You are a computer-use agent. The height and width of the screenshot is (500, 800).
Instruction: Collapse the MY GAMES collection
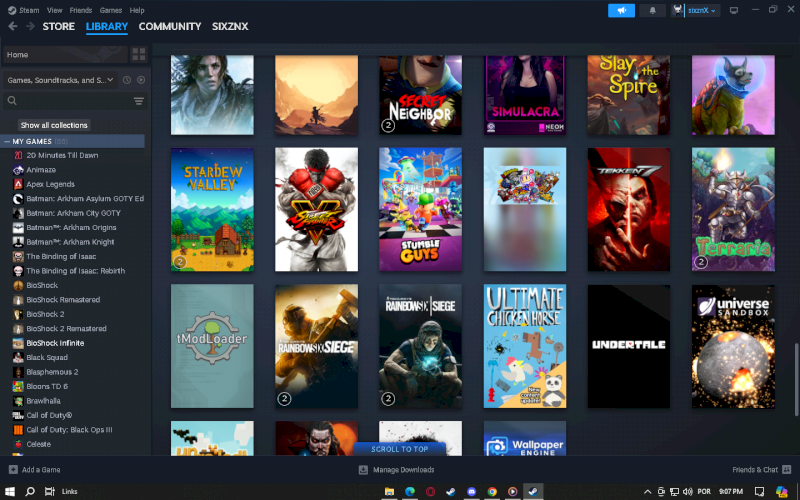tap(7, 141)
